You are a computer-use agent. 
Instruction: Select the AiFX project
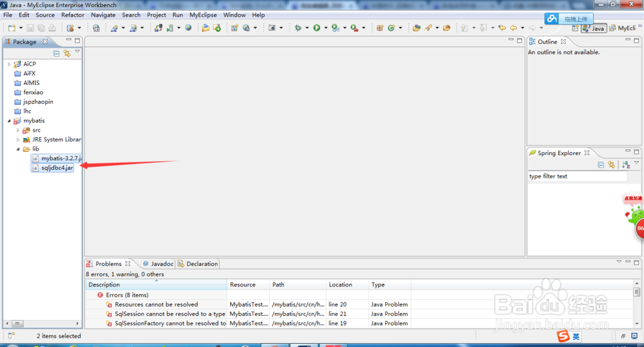coord(29,73)
